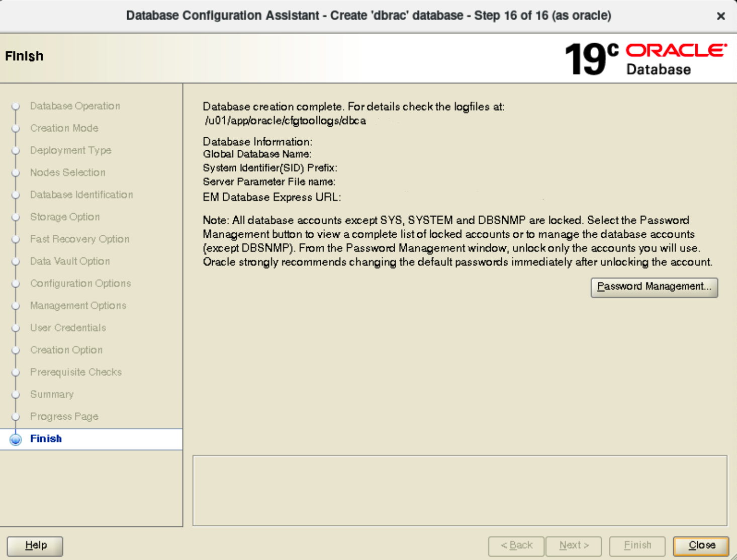Image resolution: width=737 pixels, height=560 pixels.
Task: Click inside the empty message box at bottom
Action: pos(460,491)
